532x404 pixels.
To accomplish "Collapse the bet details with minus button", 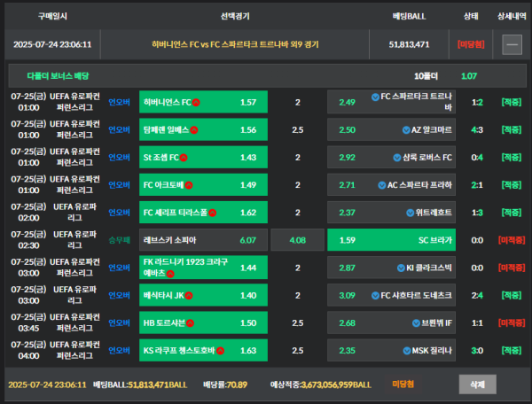I will pyautogui.click(x=512, y=44).
